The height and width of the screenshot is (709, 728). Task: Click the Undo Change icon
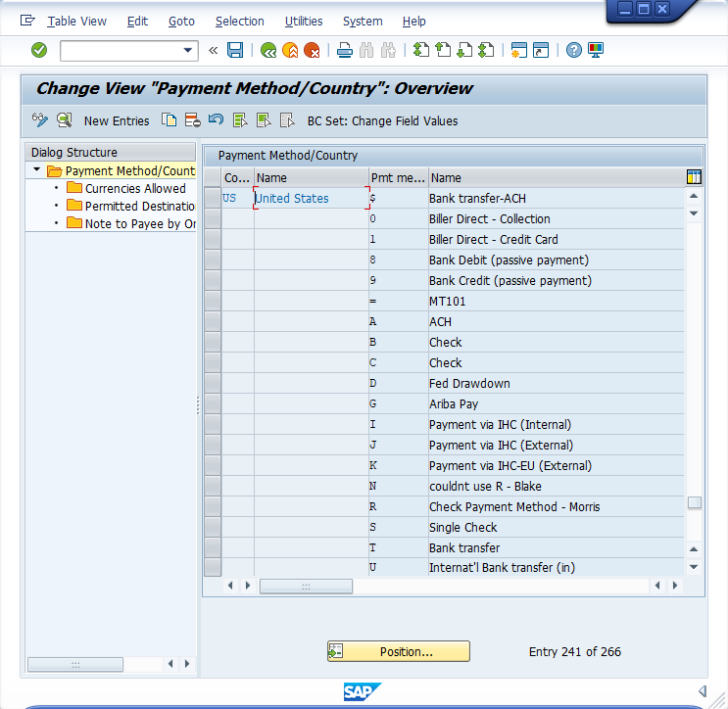coord(216,120)
